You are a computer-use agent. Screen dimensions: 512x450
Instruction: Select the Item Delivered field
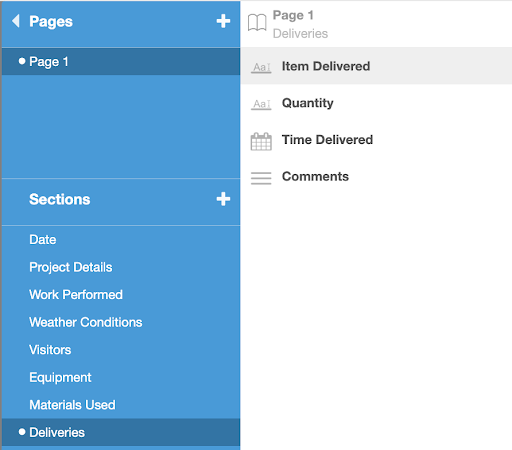click(376, 66)
